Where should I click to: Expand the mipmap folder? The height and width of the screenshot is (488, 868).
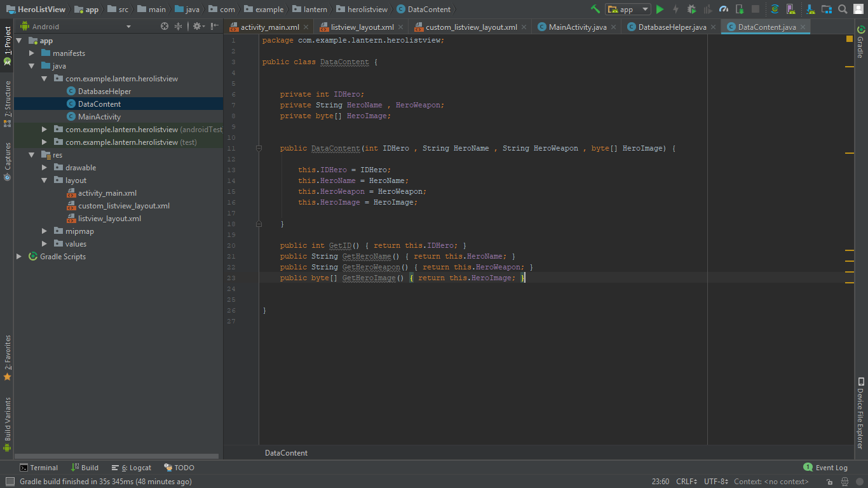(44, 231)
